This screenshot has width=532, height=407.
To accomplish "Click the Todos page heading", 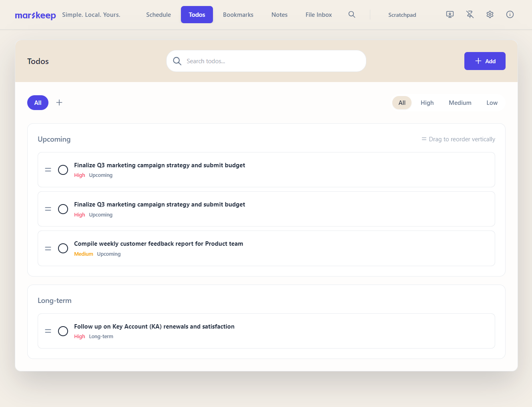I will [x=38, y=61].
